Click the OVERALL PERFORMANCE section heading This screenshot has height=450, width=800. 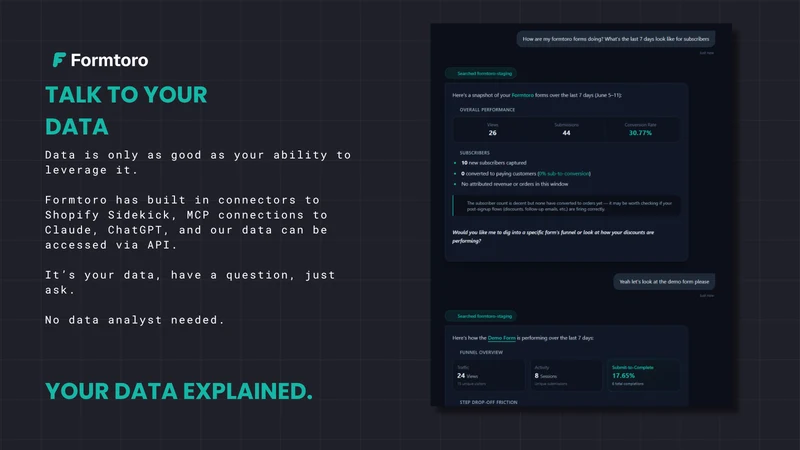point(487,110)
